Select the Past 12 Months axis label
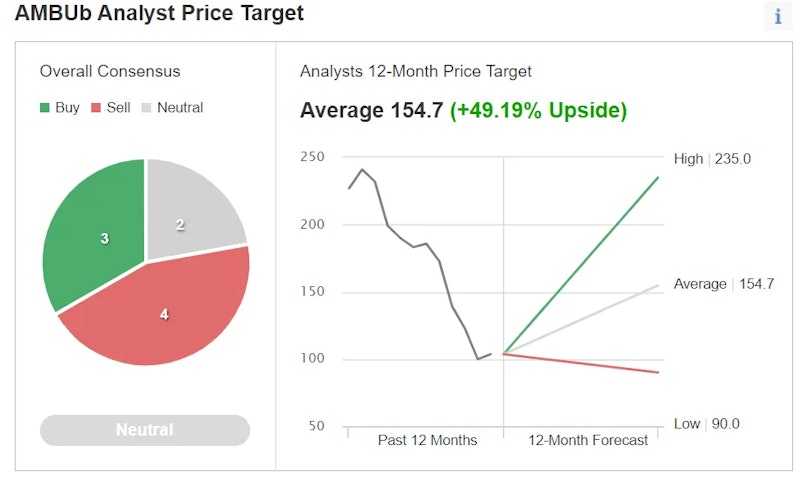 pos(427,440)
